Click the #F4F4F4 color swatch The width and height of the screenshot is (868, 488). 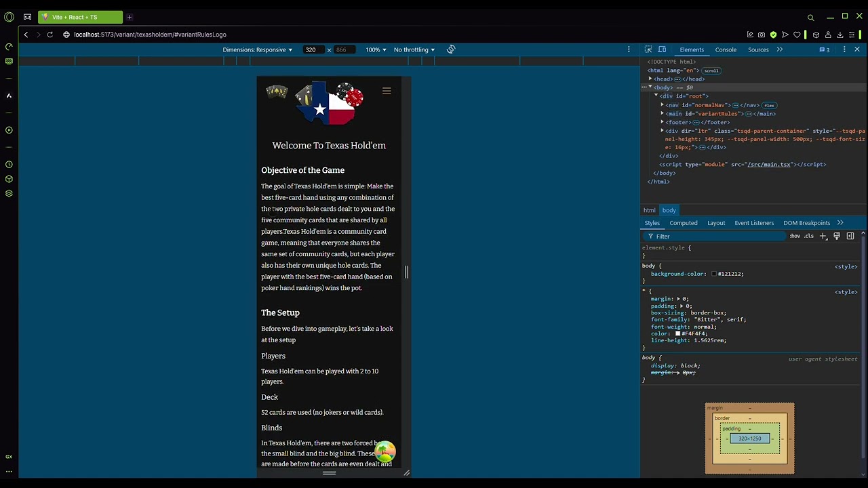pos(677,333)
